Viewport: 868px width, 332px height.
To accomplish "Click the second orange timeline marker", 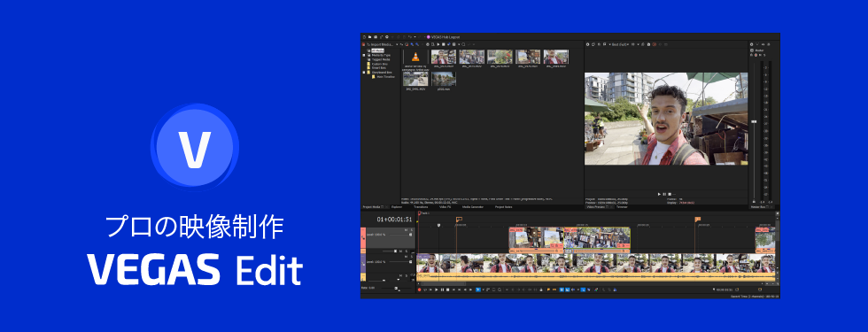I will [698, 220].
